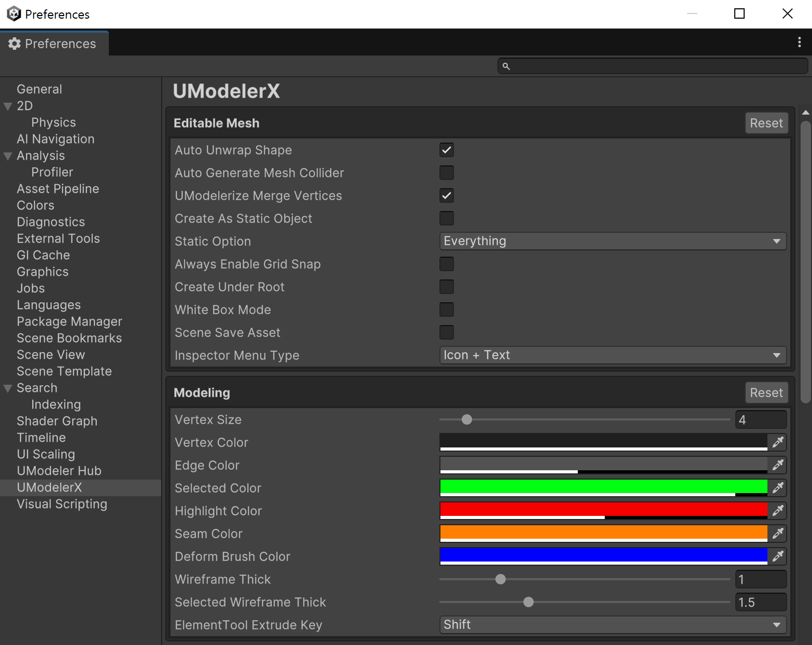The width and height of the screenshot is (812, 645).
Task: Click the preferences search field
Action: [x=653, y=66]
